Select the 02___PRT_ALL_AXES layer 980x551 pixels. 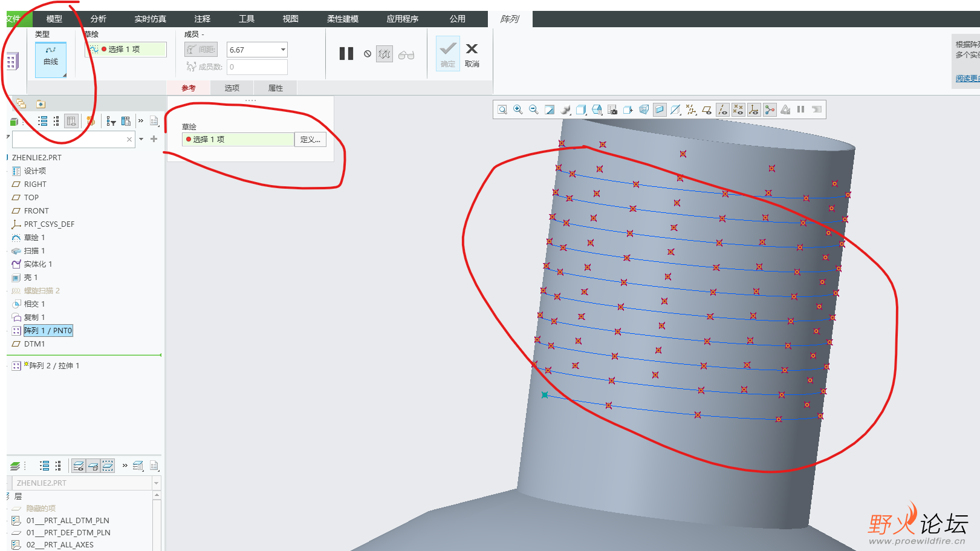point(60,545)
